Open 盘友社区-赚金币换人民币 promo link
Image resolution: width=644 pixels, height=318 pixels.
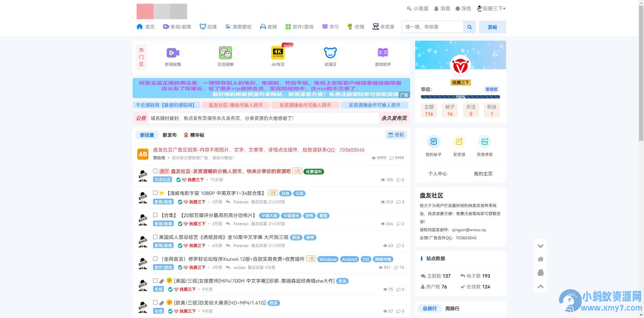[236, 105]
